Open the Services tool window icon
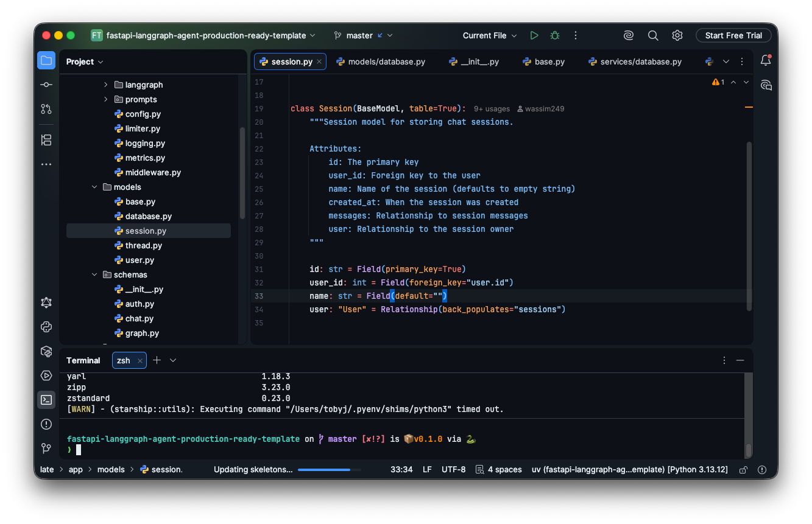The width and height of the screenshot is (812, 524). pos(46,376)
